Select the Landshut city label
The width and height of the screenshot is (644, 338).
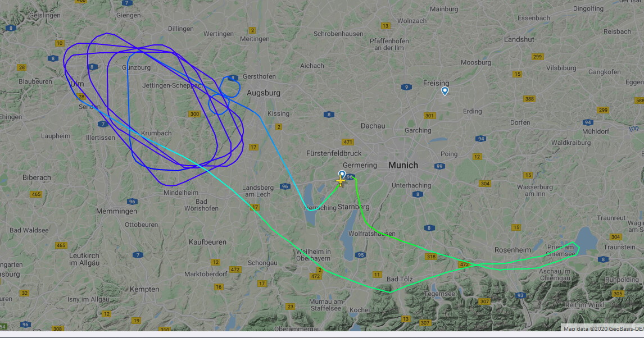pos(519,39)
